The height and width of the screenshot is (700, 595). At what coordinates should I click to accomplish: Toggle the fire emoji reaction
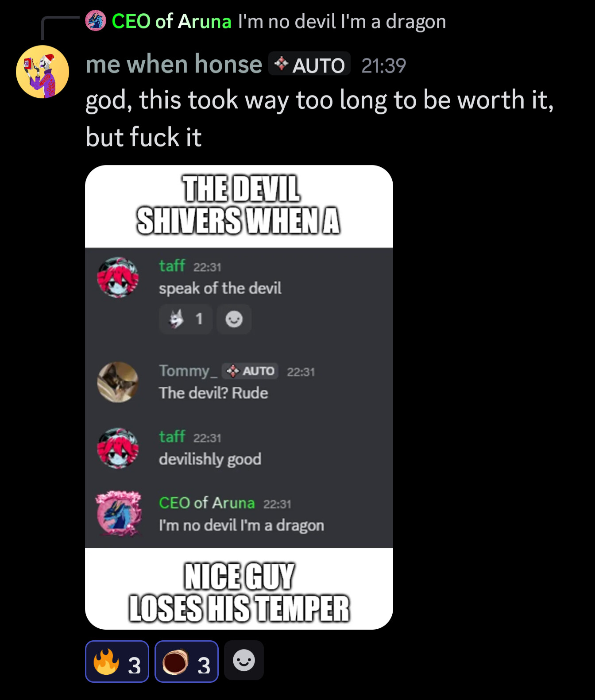click(117, 662)
